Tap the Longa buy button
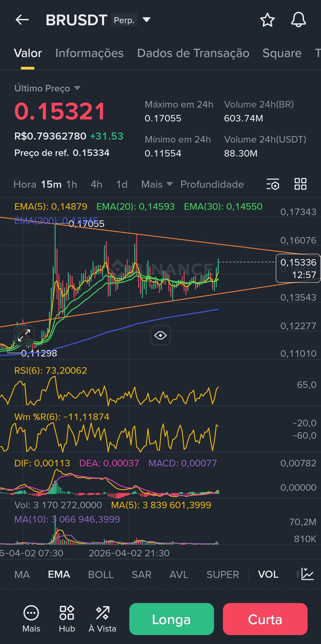 coord(171,619)
